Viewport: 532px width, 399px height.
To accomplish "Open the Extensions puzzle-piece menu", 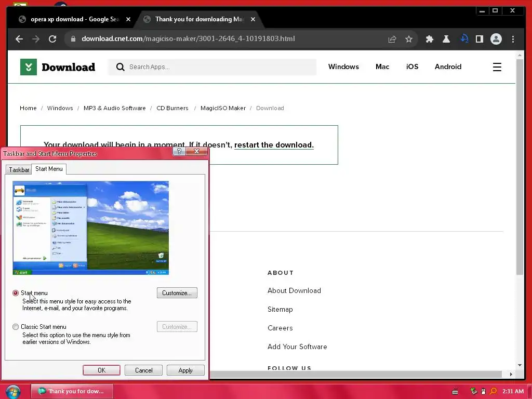I will (x=430, y=39).
